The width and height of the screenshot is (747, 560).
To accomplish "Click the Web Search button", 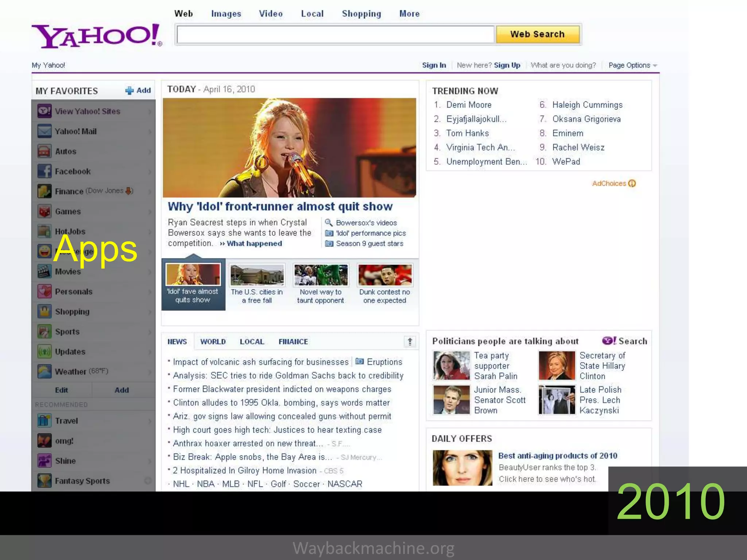I will tap(538, 34).
